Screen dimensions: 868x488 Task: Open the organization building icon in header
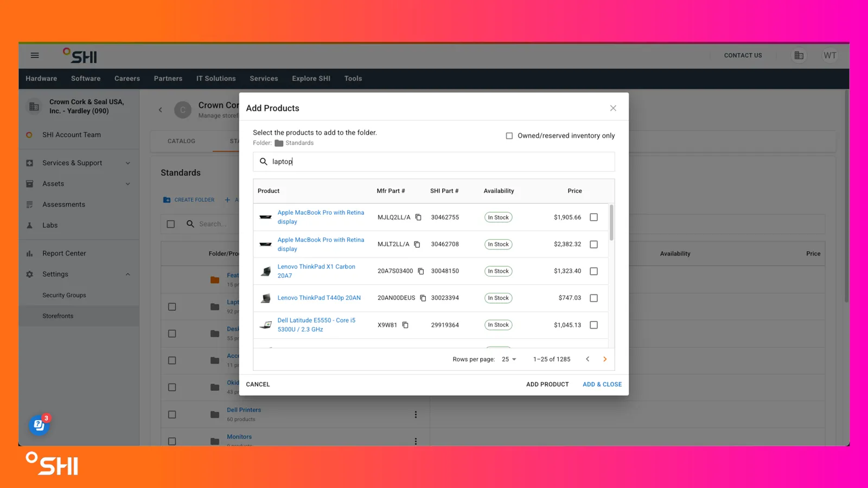pos(799,55)
